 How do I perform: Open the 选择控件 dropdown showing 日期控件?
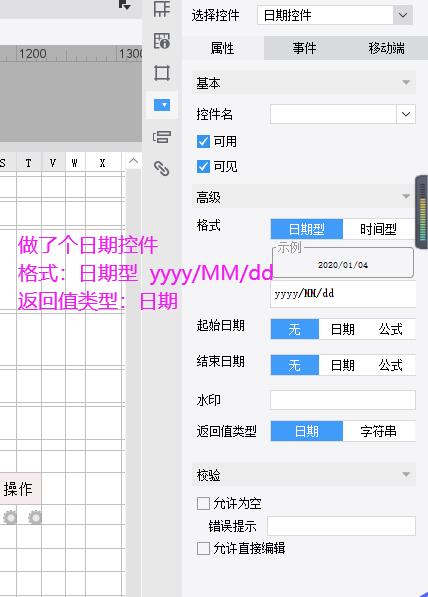[x=335, y=15]
